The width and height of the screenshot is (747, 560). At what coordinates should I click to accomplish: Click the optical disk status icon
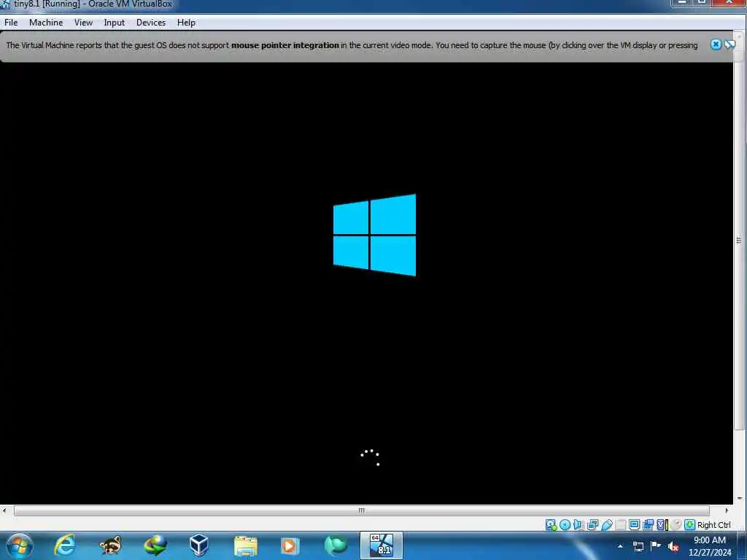click(x=565, y=525)
